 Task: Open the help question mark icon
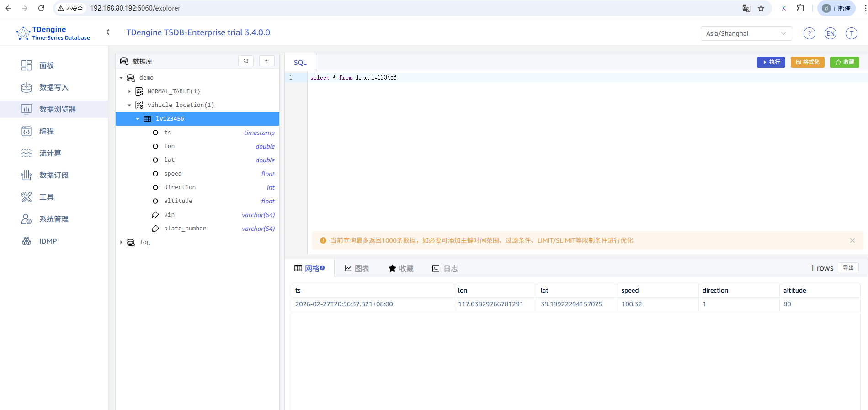tap(809, 33)
